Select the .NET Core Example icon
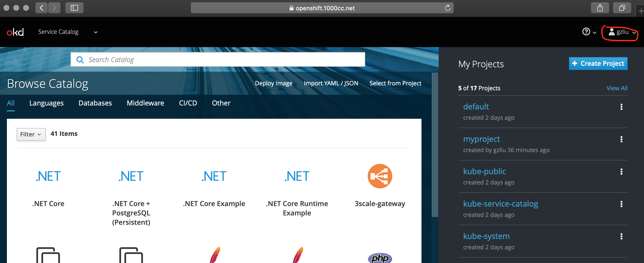644x263 pixels. click(x=214, y=176)
